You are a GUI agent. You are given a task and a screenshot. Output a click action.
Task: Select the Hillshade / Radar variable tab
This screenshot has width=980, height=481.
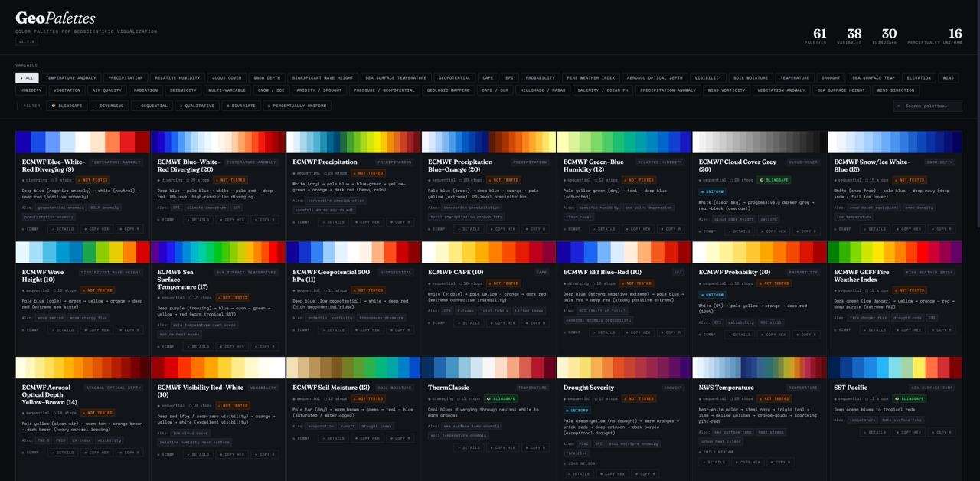coord(543,90)
